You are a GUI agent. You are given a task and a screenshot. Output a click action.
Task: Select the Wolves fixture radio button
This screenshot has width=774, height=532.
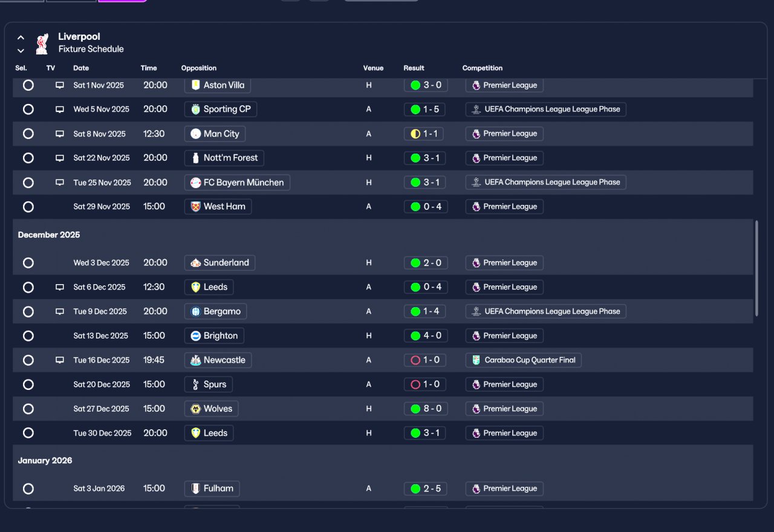[28, 409]
